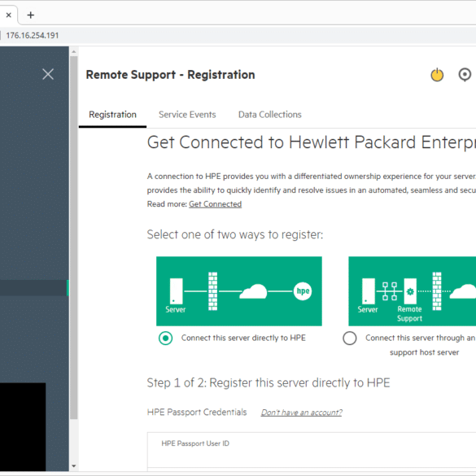476x476 pixels.
Task: Click the 'Step 1 of 2' heading text
Action: pos(269,382)
